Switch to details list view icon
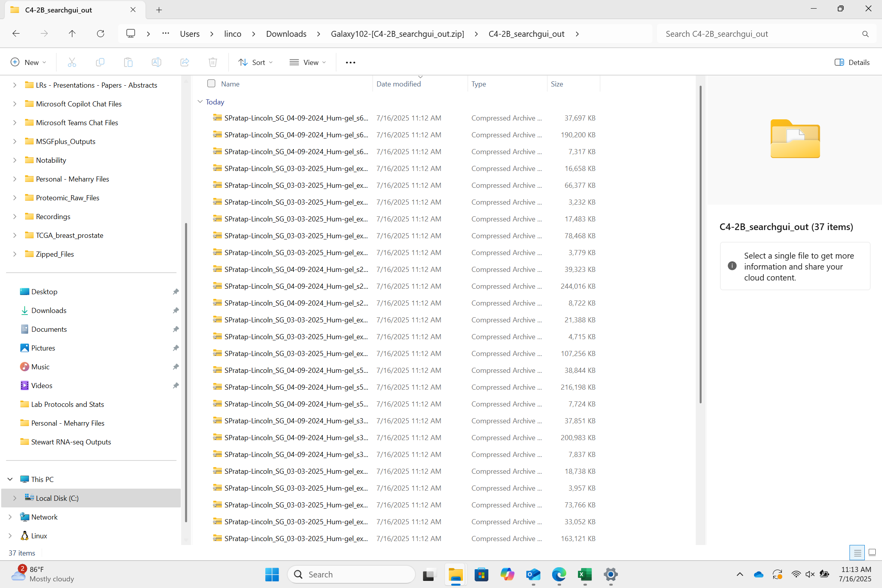The image size is (882, 588). pyautogui.click(x=857, y=552)
